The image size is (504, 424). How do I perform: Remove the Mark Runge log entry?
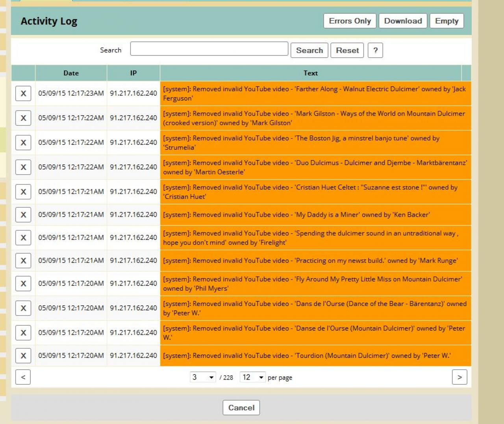23,261
